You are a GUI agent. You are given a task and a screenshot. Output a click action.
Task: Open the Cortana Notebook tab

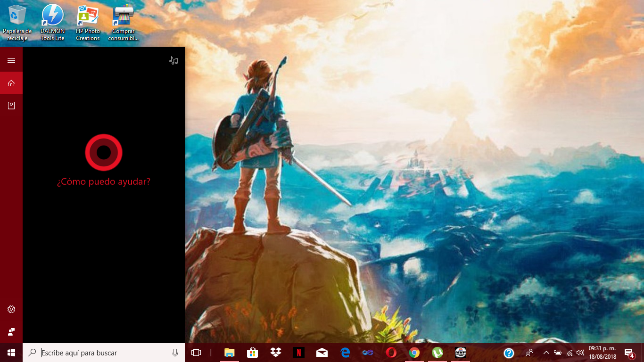[11, 106]
